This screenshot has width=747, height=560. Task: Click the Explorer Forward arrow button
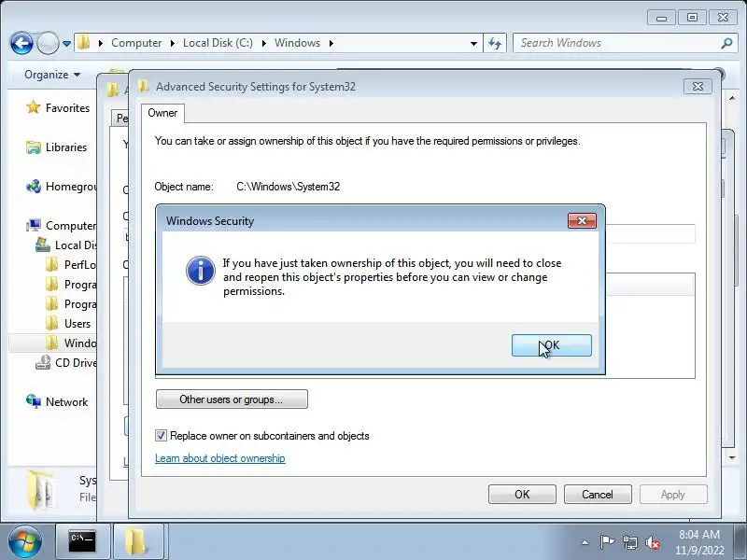(48, 43)
